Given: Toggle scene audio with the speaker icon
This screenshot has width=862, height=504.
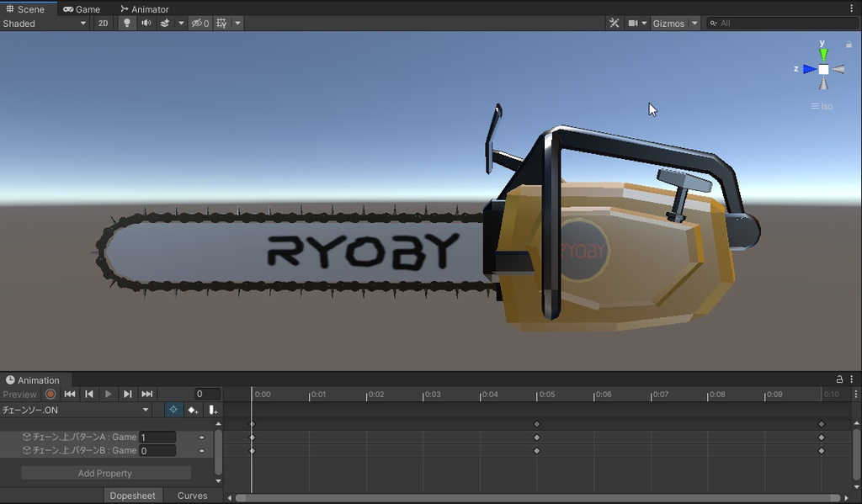Looking at the screenshot, I should pos(146,24).
